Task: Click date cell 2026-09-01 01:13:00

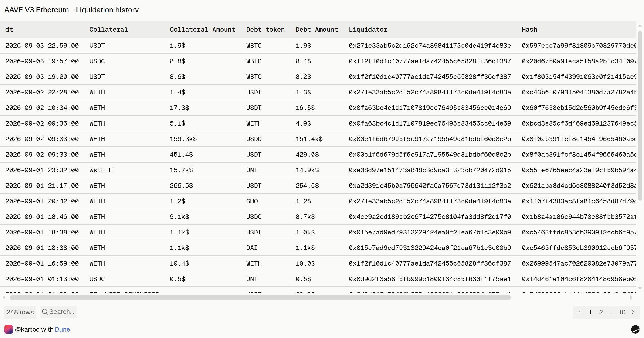Action: tap(42, 279)
